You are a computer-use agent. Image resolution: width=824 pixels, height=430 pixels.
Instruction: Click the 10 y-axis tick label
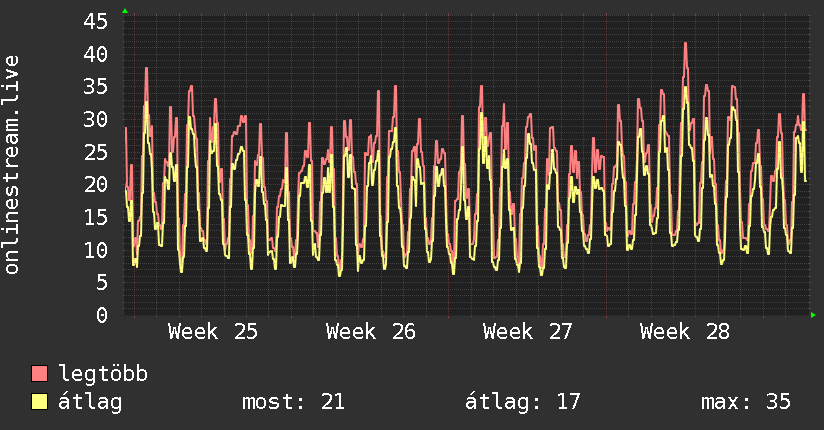(x=96, y=250)
